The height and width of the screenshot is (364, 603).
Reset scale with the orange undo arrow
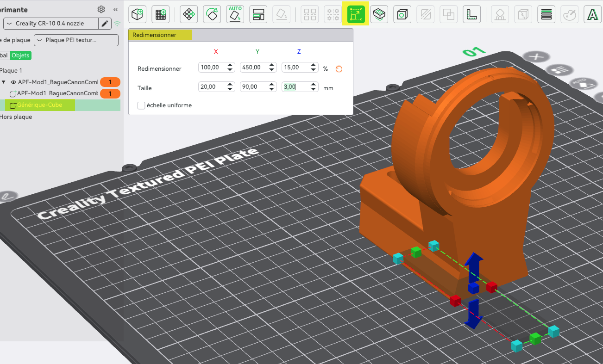339,69
